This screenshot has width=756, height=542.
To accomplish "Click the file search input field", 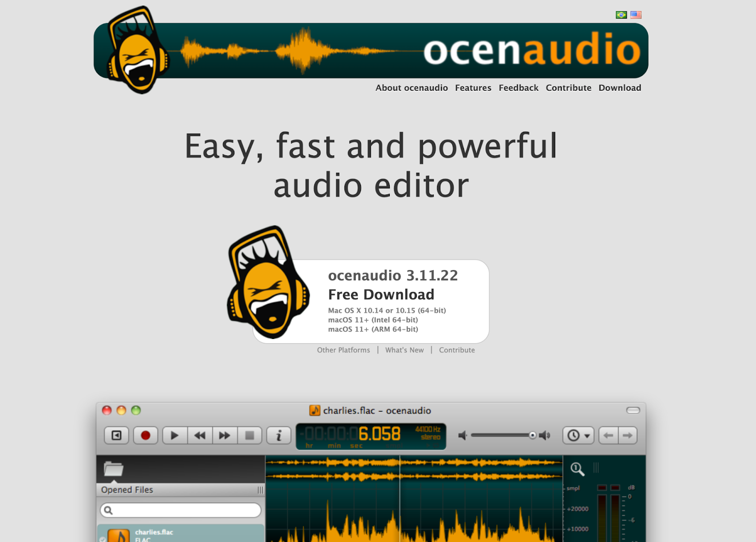I will [180, 510].
